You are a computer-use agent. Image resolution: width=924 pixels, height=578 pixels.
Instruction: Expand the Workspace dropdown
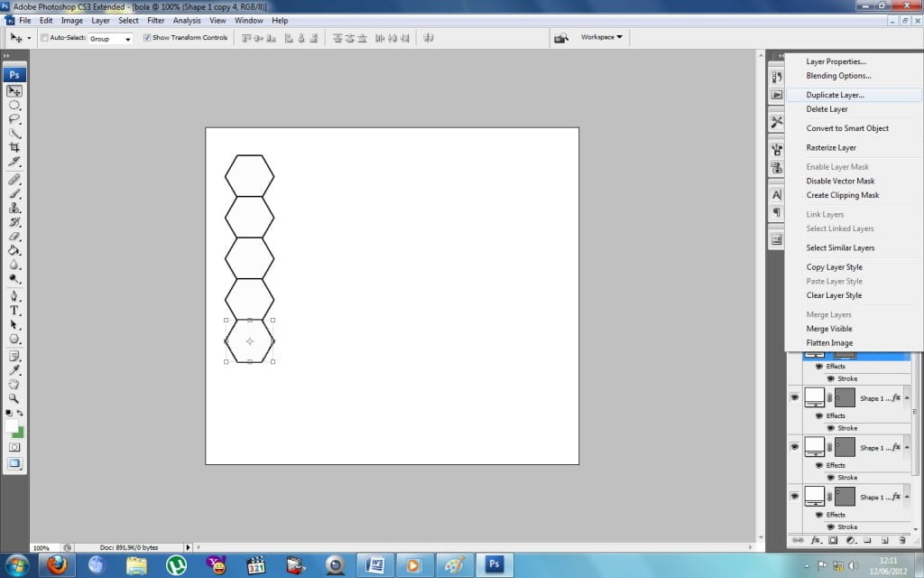(x=602, y=37)
